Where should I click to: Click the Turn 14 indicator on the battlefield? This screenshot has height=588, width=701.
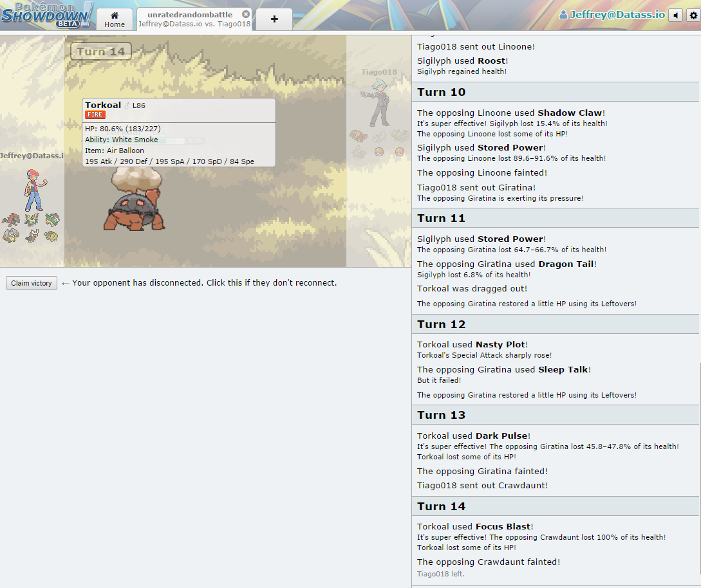(101, 51)
